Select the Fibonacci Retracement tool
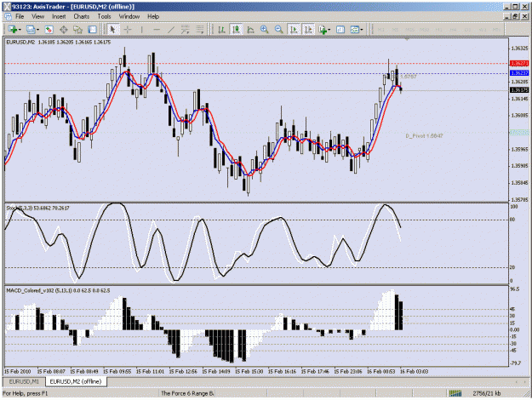 [x=200, y=30]
